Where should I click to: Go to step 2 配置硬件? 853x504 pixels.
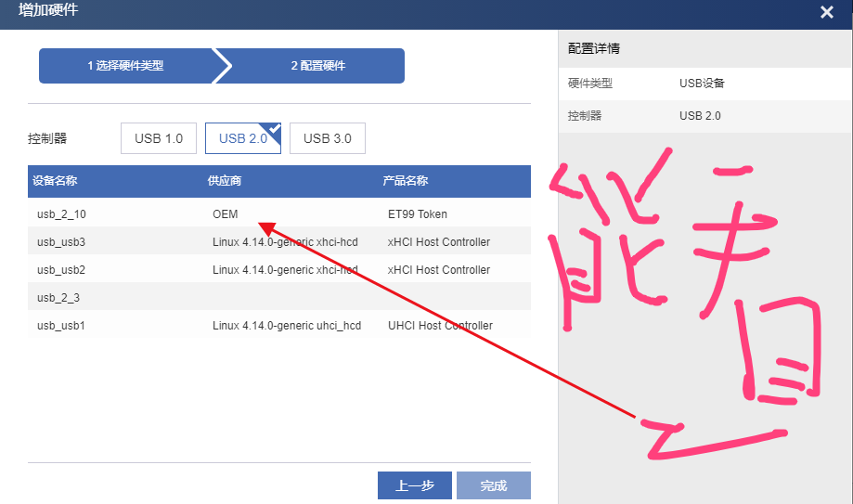(x=318, y=66)
